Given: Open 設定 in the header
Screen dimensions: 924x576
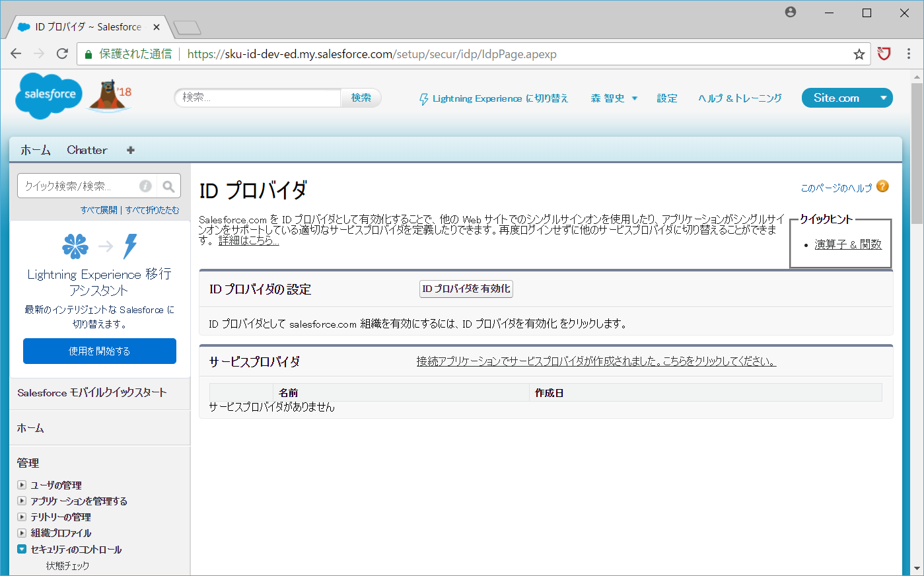Looking at the screenshot, I should pos(667,98).
